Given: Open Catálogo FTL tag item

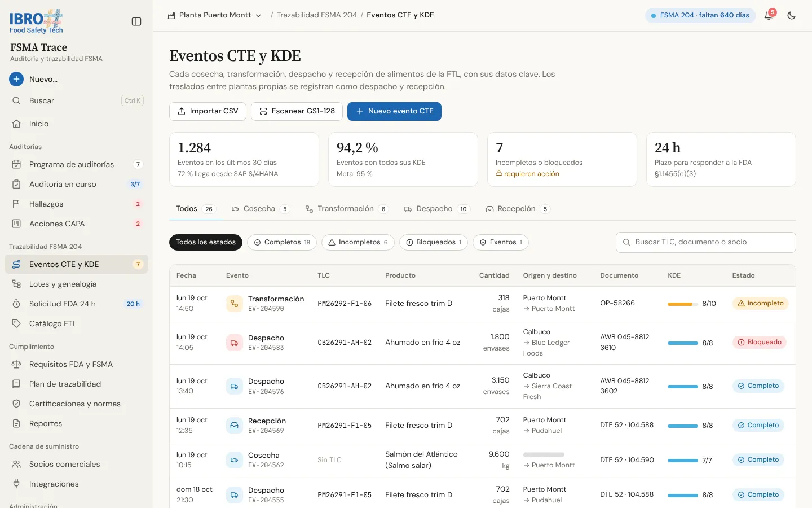Looking at the screenshot, I should point(76,323).
